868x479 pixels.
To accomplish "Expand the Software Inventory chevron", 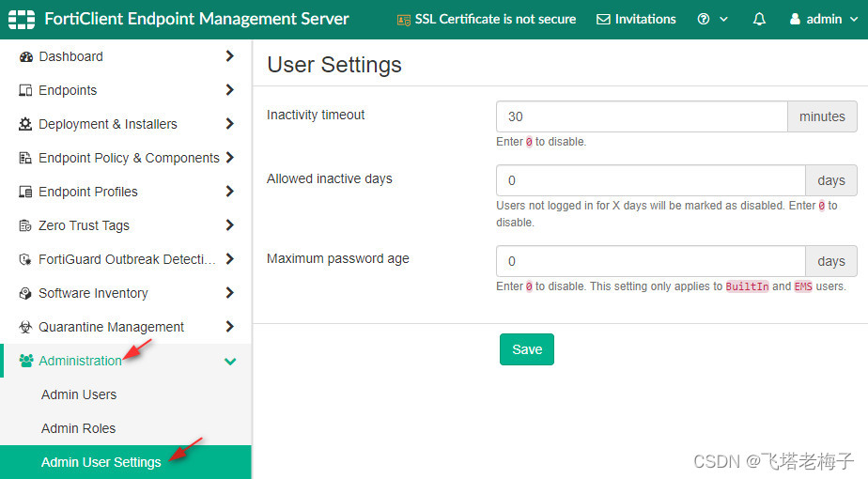I will [x=230, y=292].
